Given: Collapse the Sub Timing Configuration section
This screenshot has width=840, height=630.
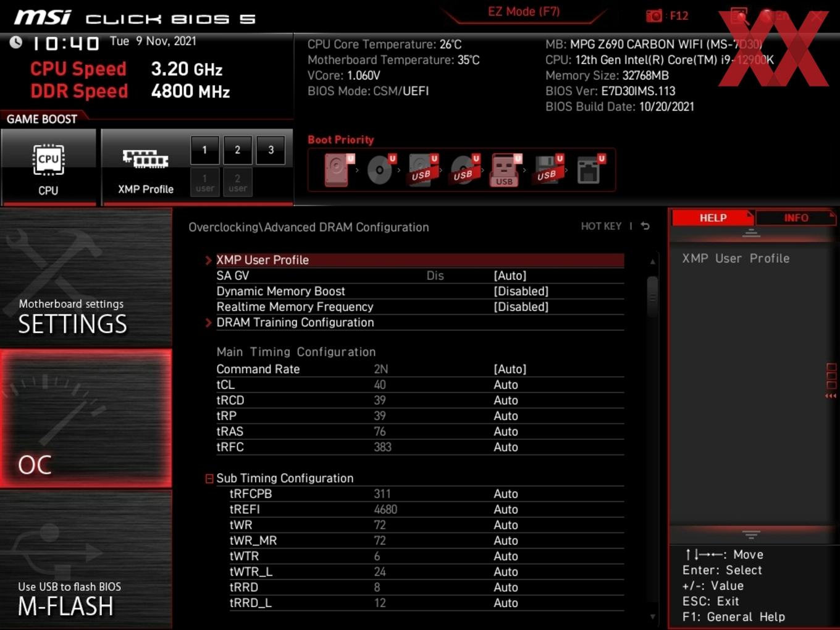Looking at the screenshot, I should click(209, 479).
